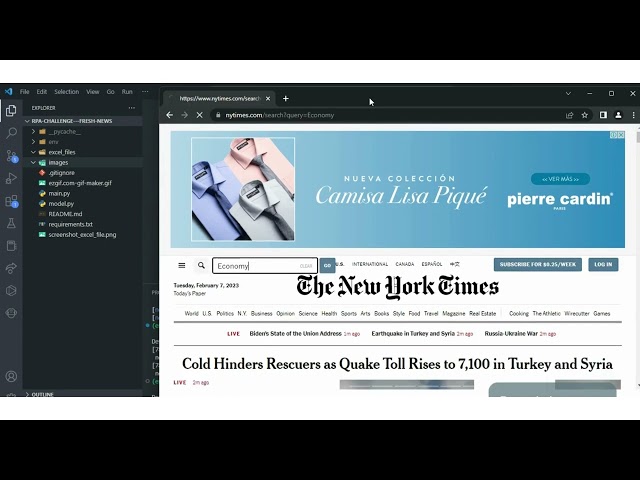The image size is (640, 480).
Task: Open Selection menu in VS Code
Action: coord(67,91)
